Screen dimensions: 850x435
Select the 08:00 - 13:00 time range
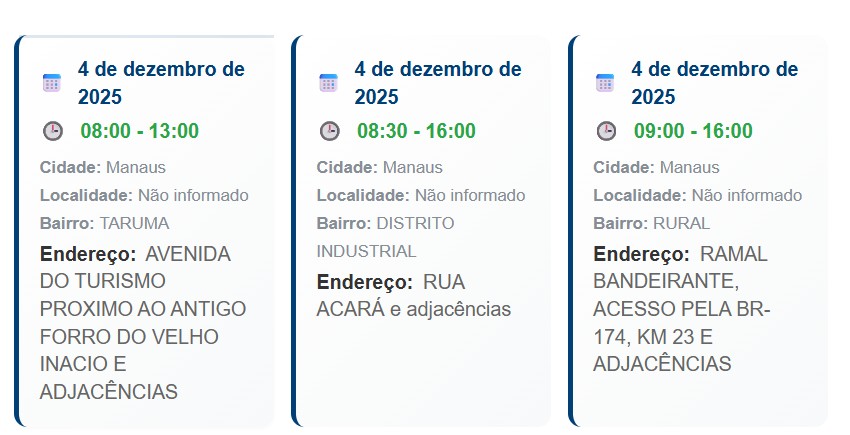140,131
